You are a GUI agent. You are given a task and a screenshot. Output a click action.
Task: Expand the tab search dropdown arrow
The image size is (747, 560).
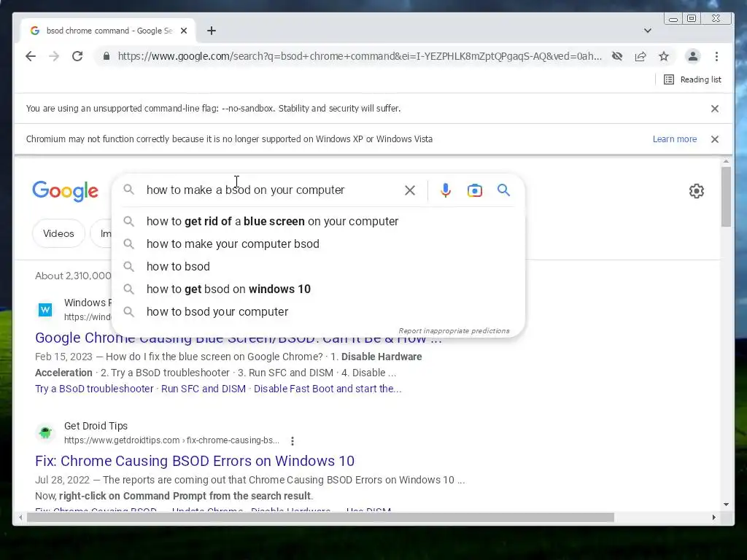tap(648, 31)
